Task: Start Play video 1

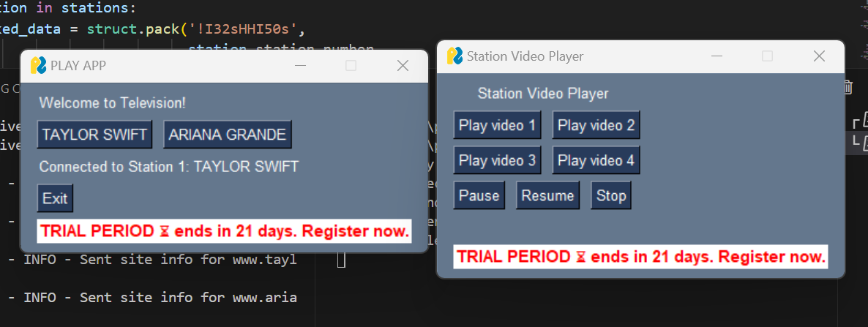Action: point(497,125)
